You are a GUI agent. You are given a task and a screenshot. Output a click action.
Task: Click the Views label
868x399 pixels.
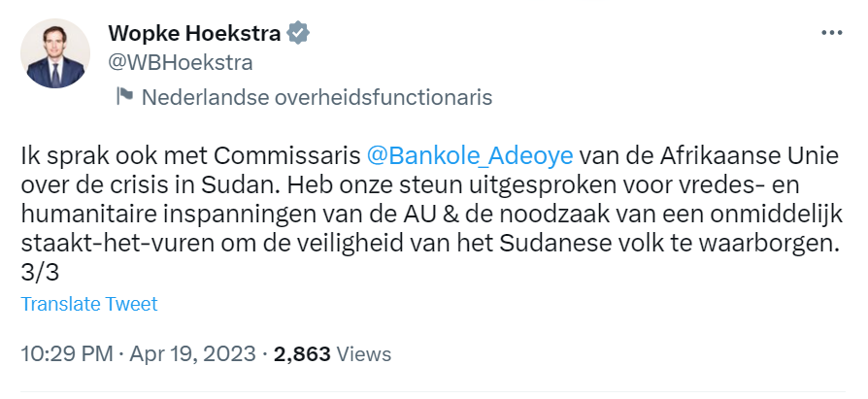pos(365,353)
